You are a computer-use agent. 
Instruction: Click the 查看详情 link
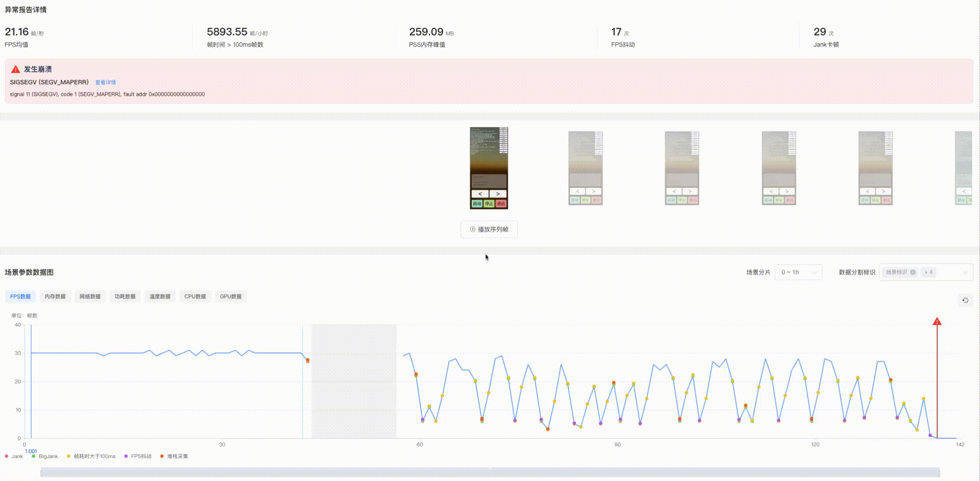click(x=105, y=82)
